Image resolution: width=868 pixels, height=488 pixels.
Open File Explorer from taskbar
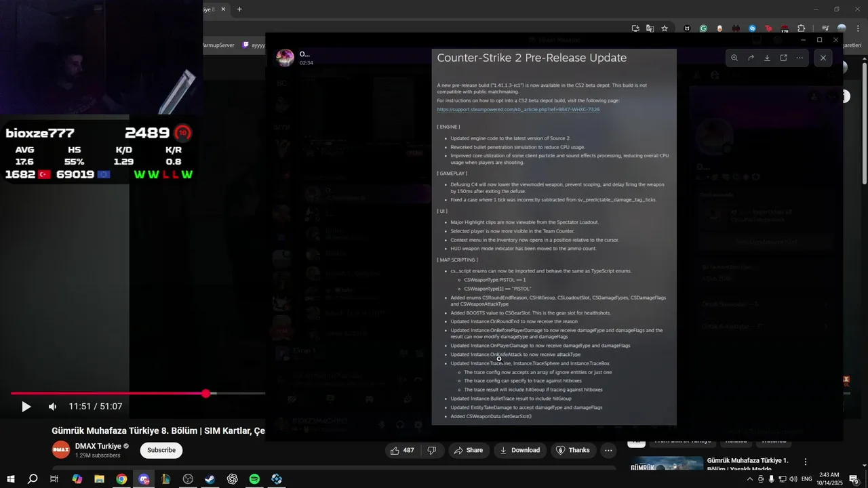99,479
